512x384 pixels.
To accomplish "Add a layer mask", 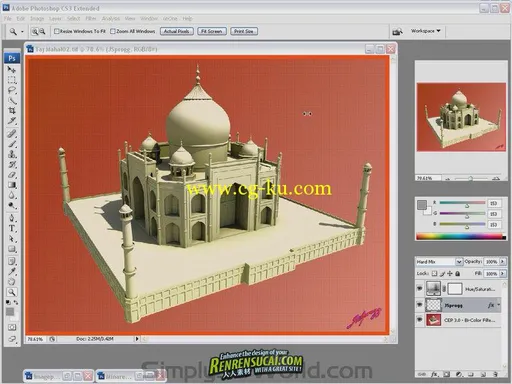I will pyautogui.click(x=447, y=374).
